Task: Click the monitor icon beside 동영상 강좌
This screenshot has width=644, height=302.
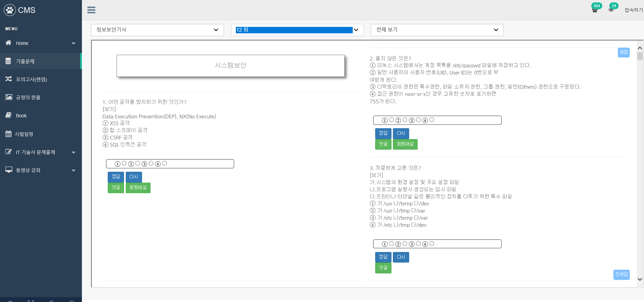Action: [8, 170]
